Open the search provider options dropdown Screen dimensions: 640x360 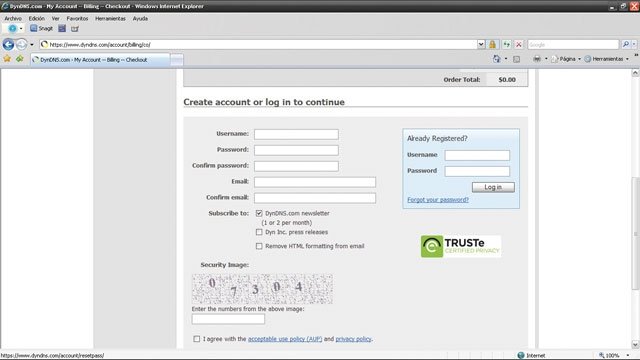click(634, 44)
